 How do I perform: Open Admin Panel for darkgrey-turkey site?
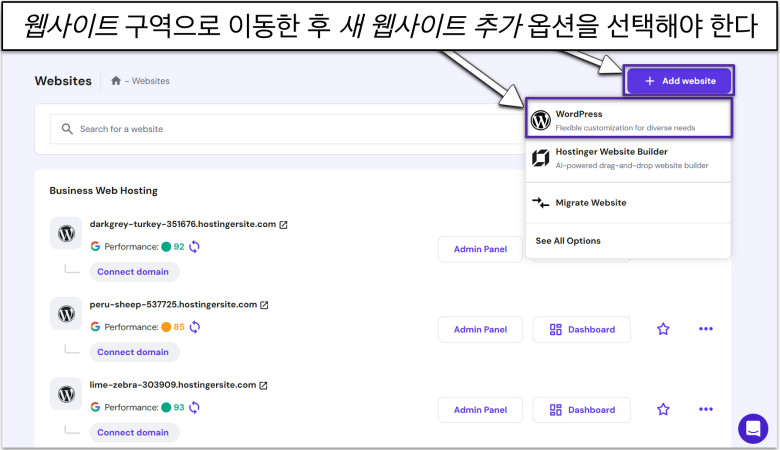click(x=480, y=249)
